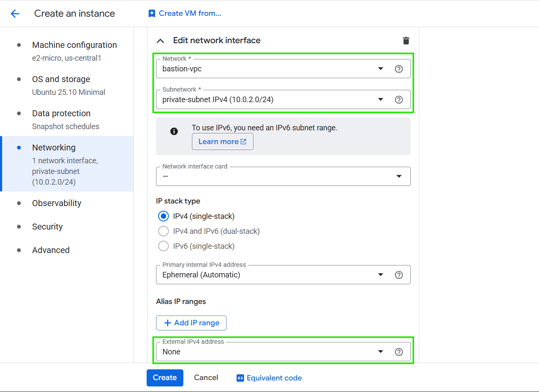Expand the Subnetwork dropdown
Image resolution: width=539 pixels, height=392 pixels.
point(274,100)
